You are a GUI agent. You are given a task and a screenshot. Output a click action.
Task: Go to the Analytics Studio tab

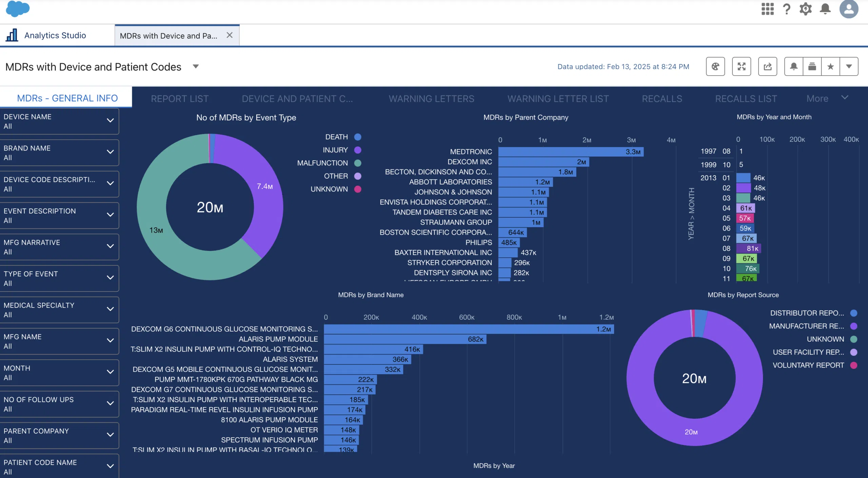tap(55, 35)
